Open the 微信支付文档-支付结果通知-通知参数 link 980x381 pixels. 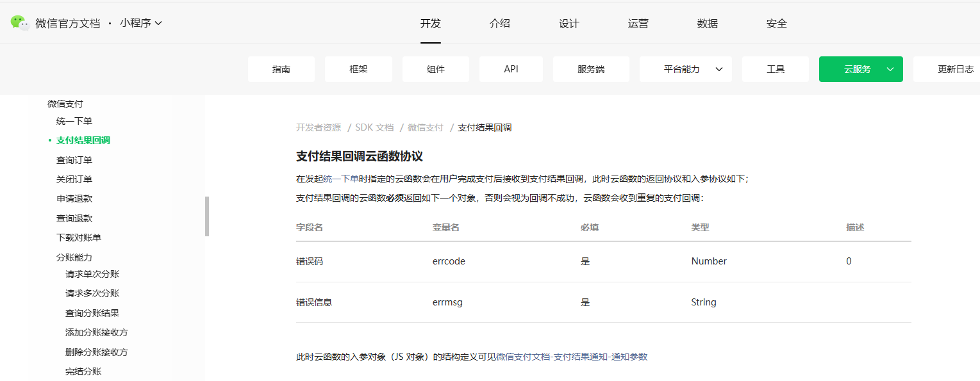pyautogui.click(x=572, y=357)
